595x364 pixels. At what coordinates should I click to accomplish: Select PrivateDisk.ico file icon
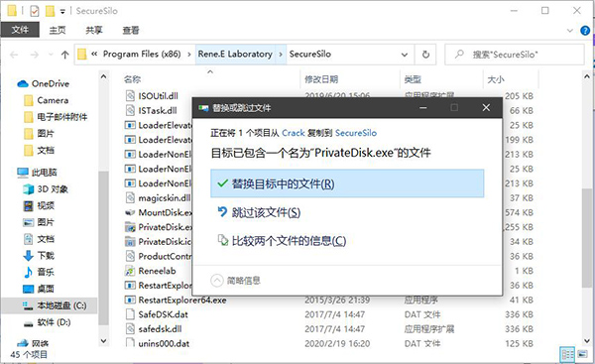(130, 241)
